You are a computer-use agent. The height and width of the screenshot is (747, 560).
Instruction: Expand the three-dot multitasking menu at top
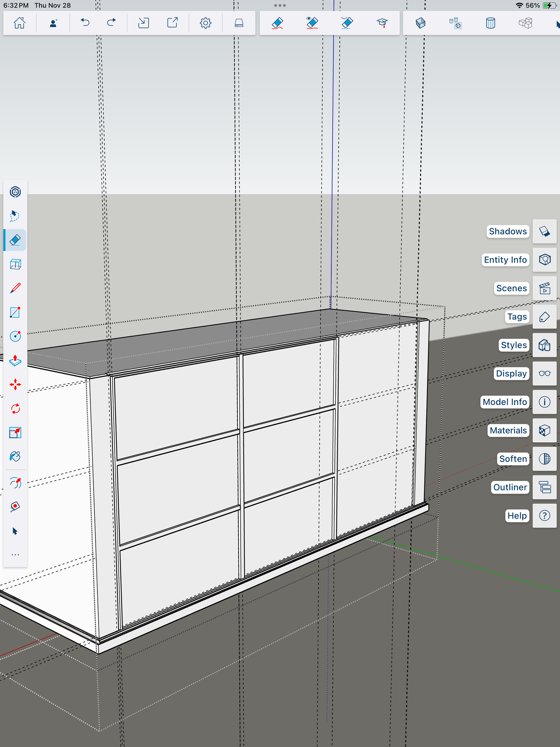point(280,6)
